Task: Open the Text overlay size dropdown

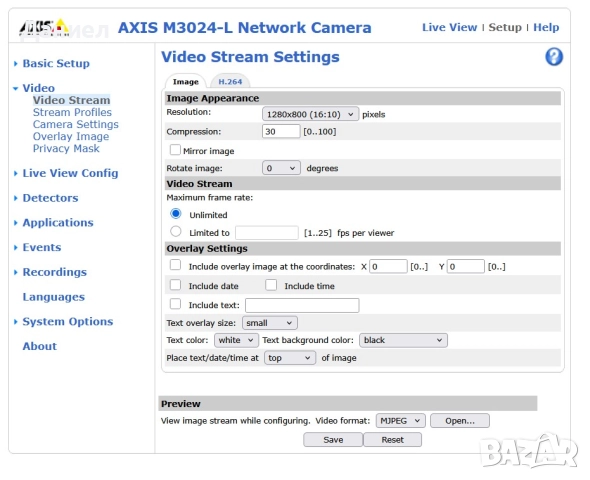Action: [x=269, y=323]
